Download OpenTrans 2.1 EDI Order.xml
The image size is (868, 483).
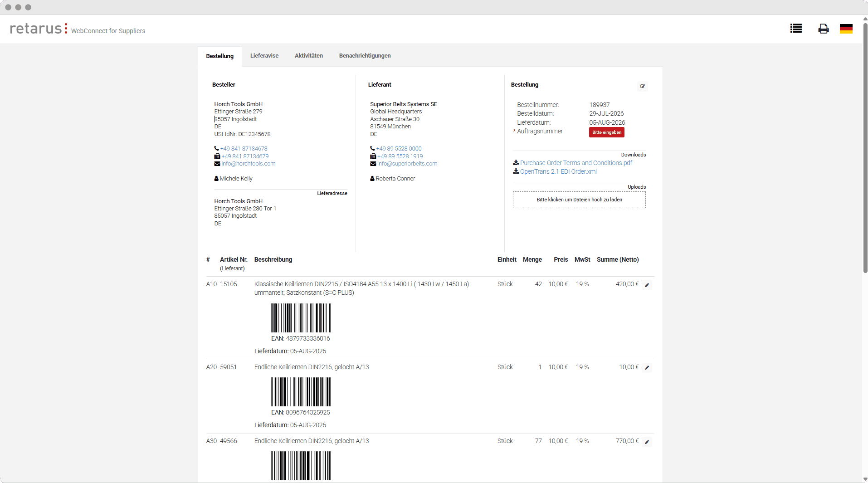point(558,171)
